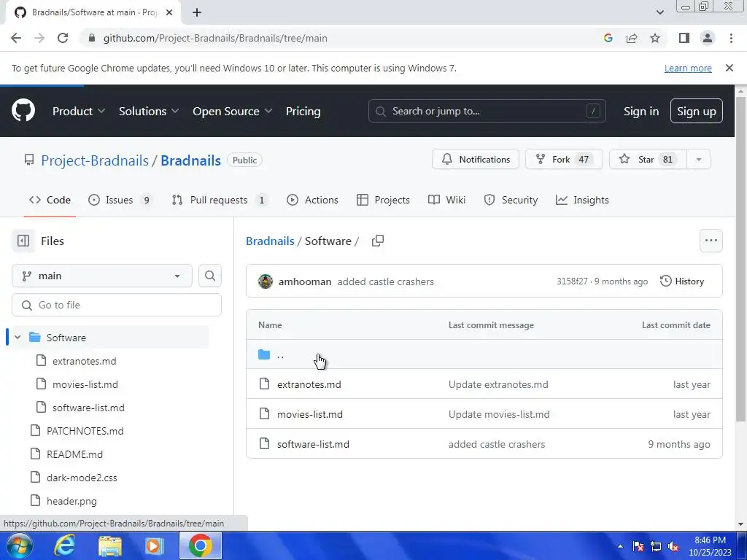
Task: Click the volume icon in system tray
Action: click(673, 546)
